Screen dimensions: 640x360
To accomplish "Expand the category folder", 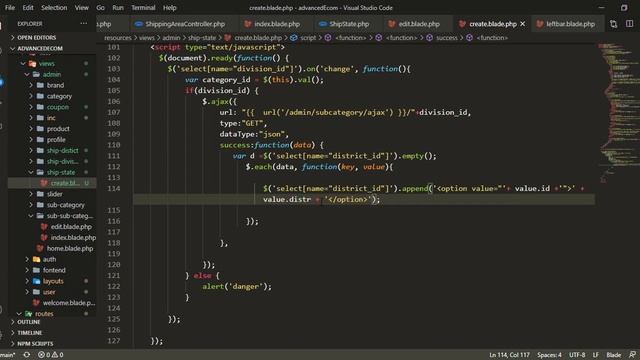I will (x=52, y=96).
